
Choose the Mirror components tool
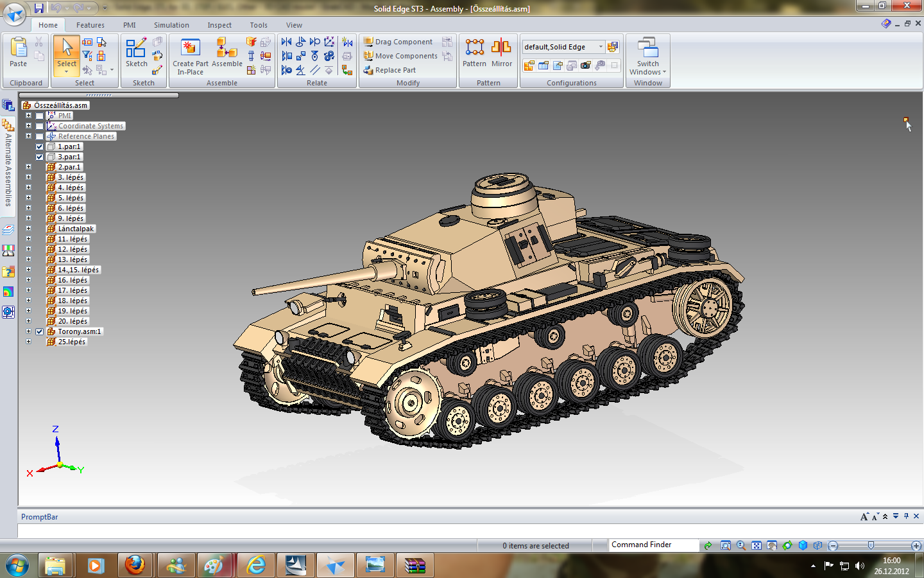(x=502, y=51)
